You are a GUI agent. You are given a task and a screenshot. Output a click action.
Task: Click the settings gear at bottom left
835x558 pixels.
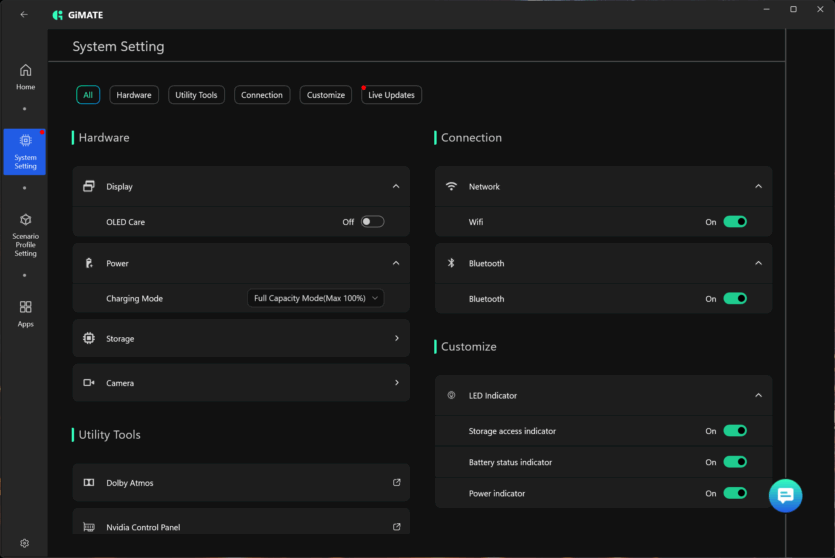pos(25,543)
